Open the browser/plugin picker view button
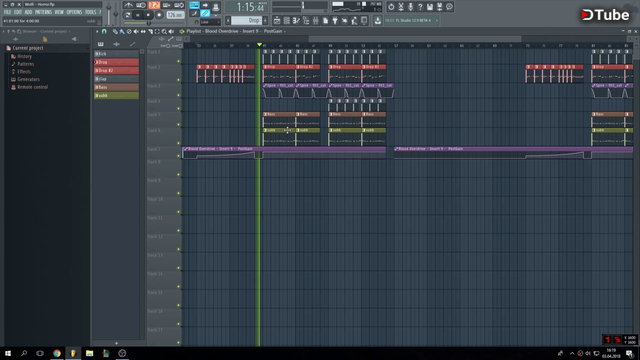Screen dimensions: 640x360 pos(306,20)
